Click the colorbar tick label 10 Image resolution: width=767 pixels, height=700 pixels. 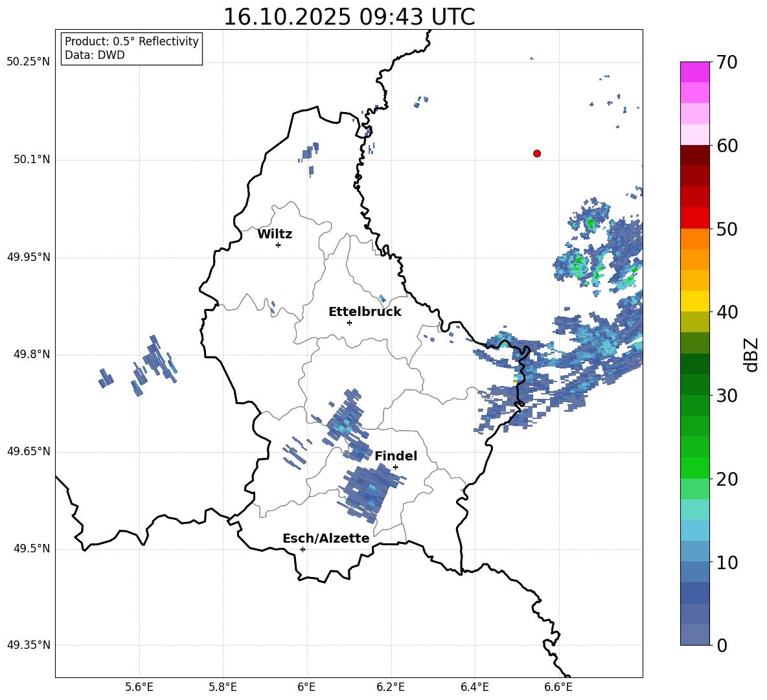[x=727, y=562]
